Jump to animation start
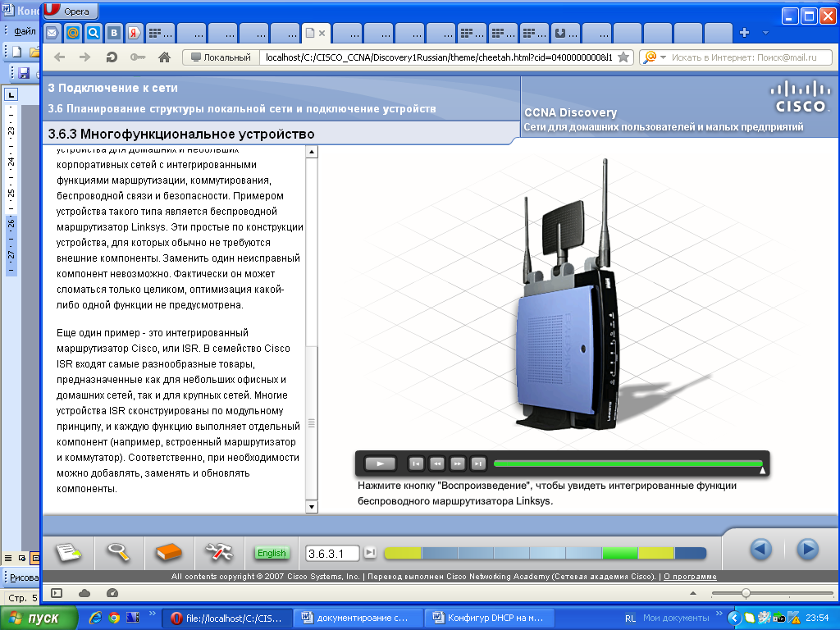Screen dimensions: 840x630 coord(416,464)
